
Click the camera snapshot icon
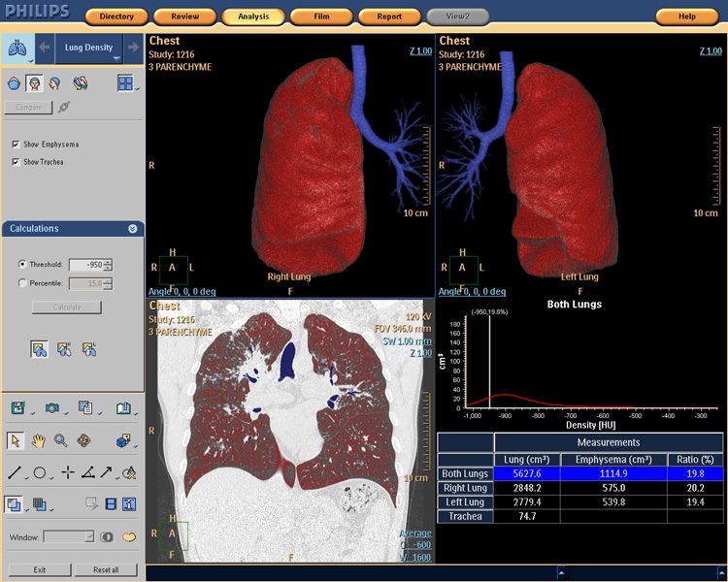52,408
